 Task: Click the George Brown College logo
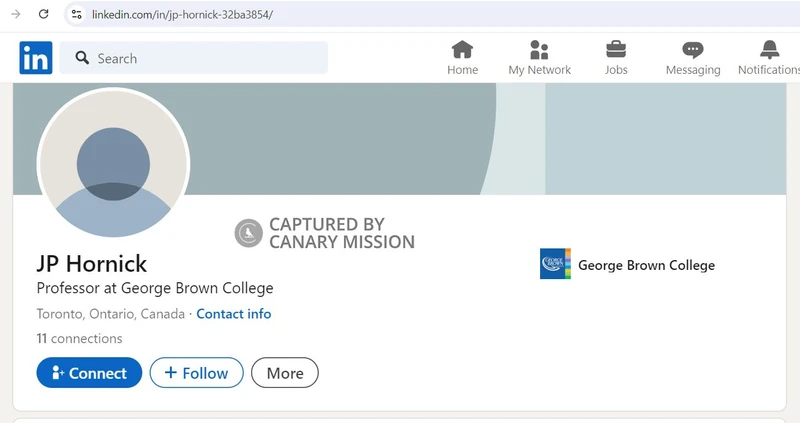(x=555, y=264)
